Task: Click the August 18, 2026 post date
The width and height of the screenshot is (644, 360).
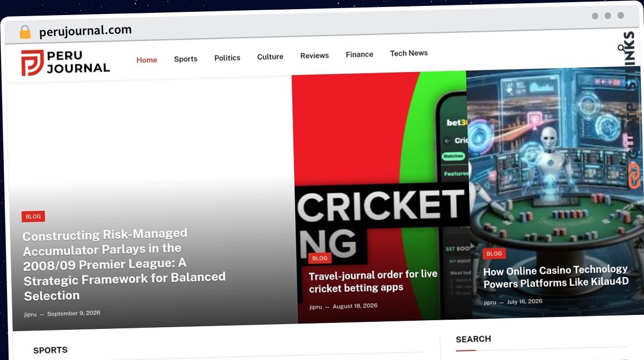Action: click(x=355, y=306)
